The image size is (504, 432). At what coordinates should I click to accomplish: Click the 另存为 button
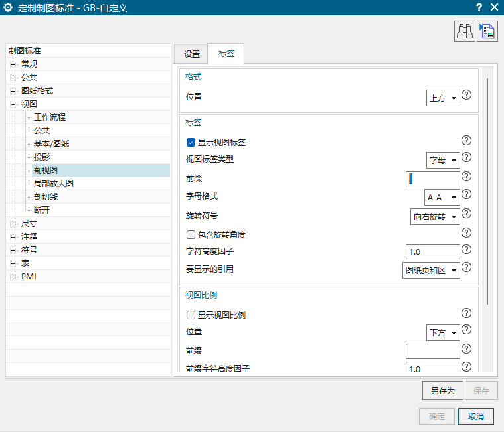pyautogui.click(x=443, y=391)
